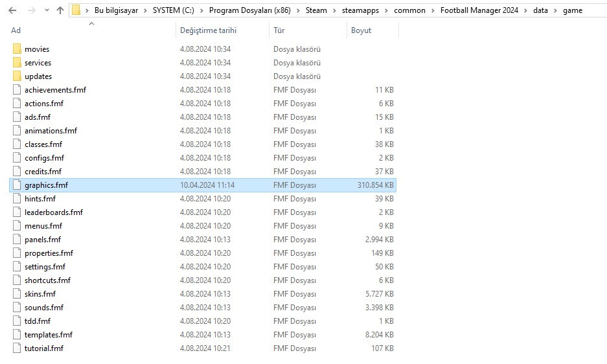Open SYSTEM (C:) breadcrumb
The image size is (607, 364).
pyautogui.click(x=174, y=10)
